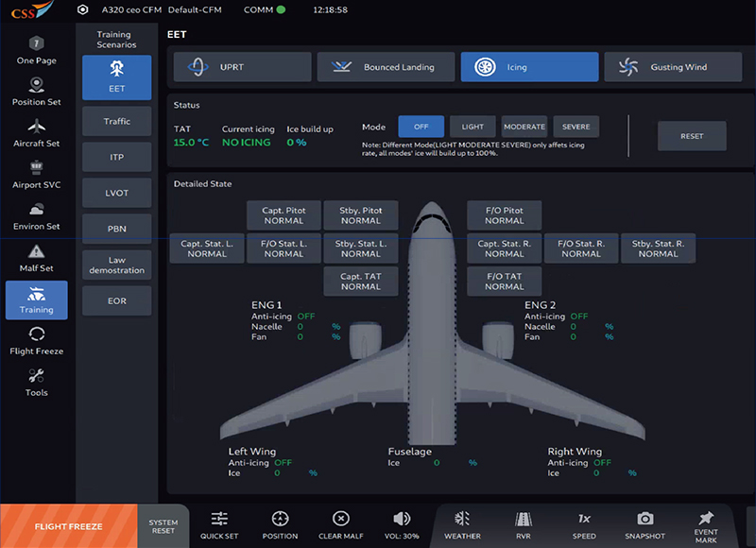Screen dimensions: 756x548
Task: Click Stby. Stat. R. sensor box
Action: pyautogui.click(x=658, y=248)
